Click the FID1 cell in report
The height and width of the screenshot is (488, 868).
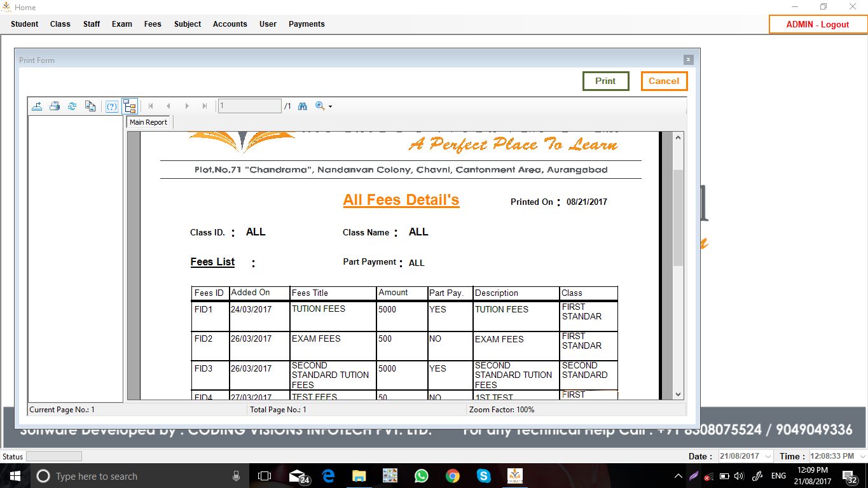click(x=210, y=316)
